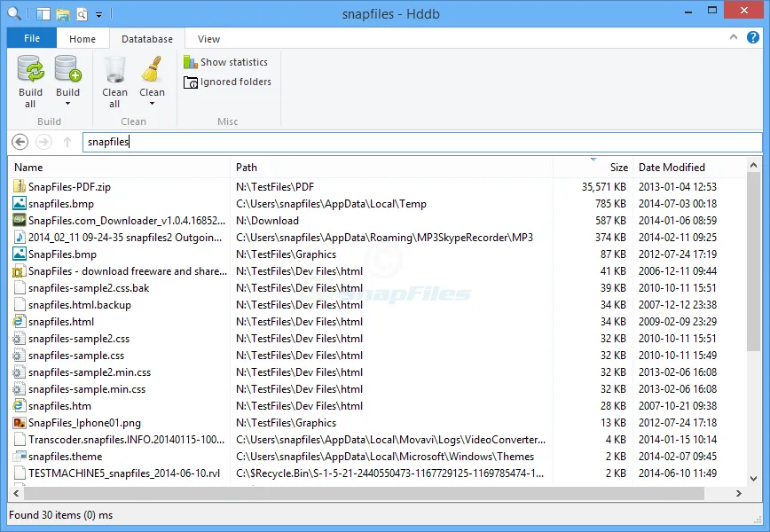Open the File menu

[x=32, y=38]
